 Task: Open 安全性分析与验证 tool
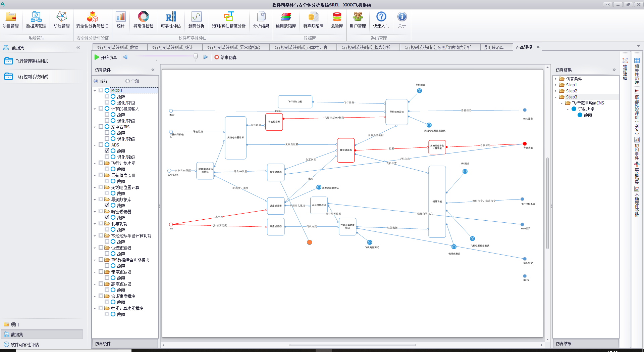pos(92,20)
